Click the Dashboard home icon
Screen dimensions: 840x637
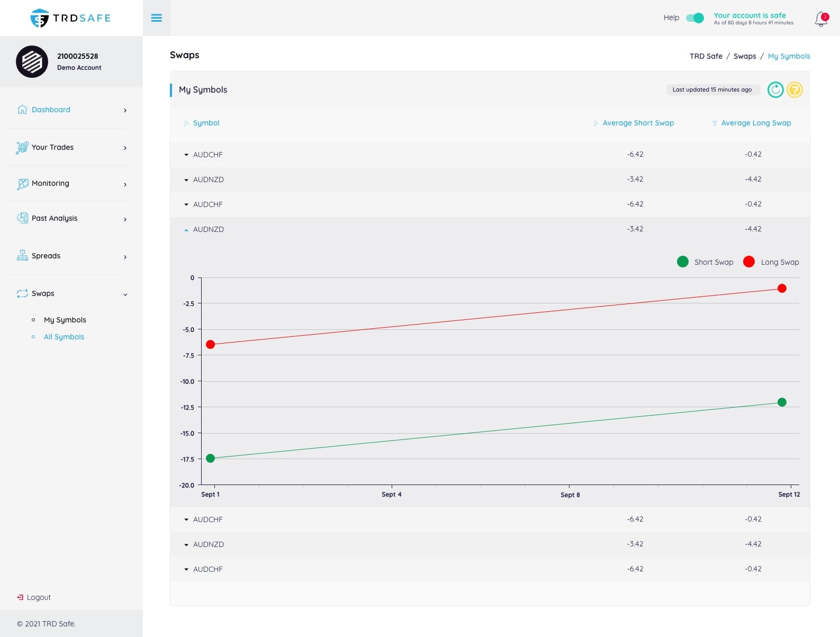[x=22, y=110]
